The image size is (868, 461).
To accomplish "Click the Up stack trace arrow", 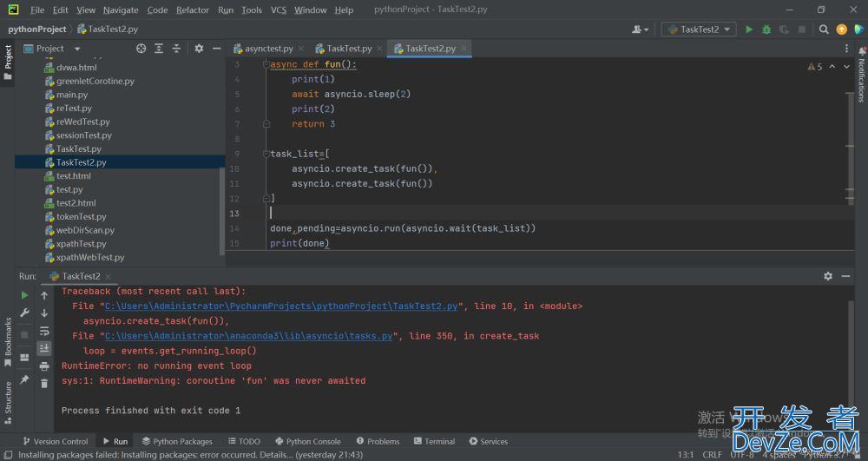I will (x=44, y=295).
